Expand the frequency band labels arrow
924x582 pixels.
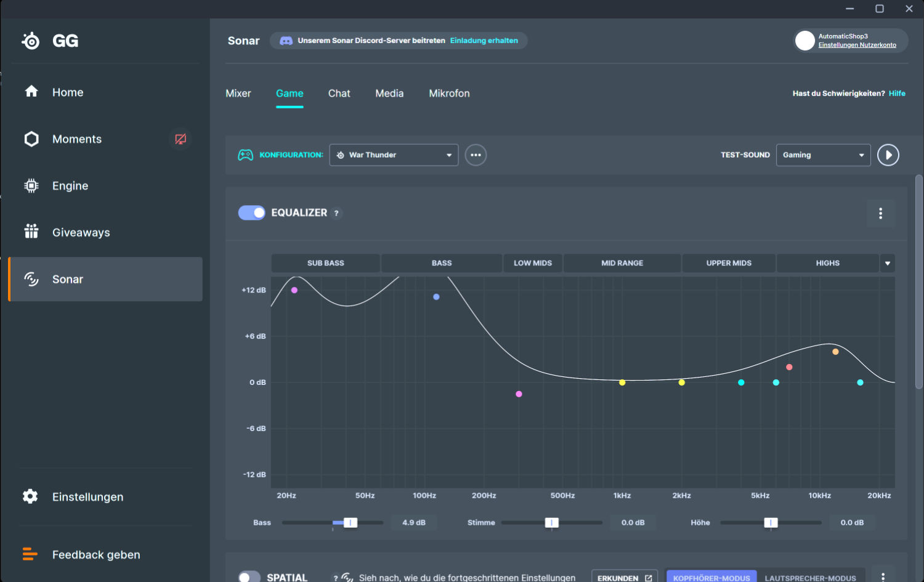tap(888, 263)
